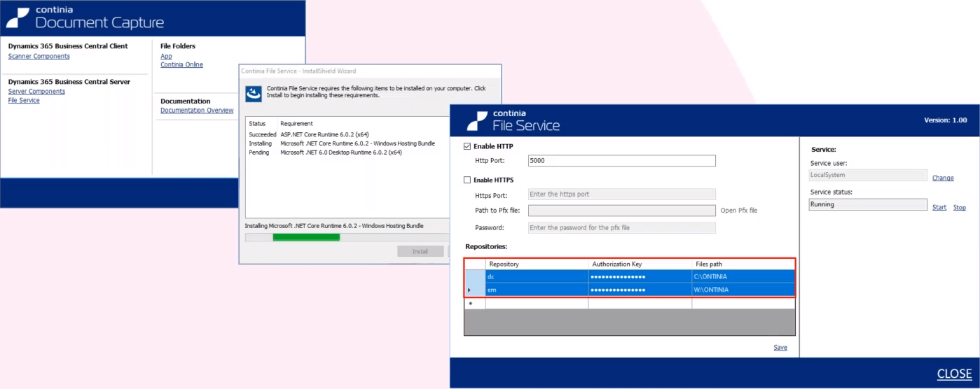The height and width of the screenshot is (389, 980).
Task: Open the Scanner Components link
Action: coord(39,56)
